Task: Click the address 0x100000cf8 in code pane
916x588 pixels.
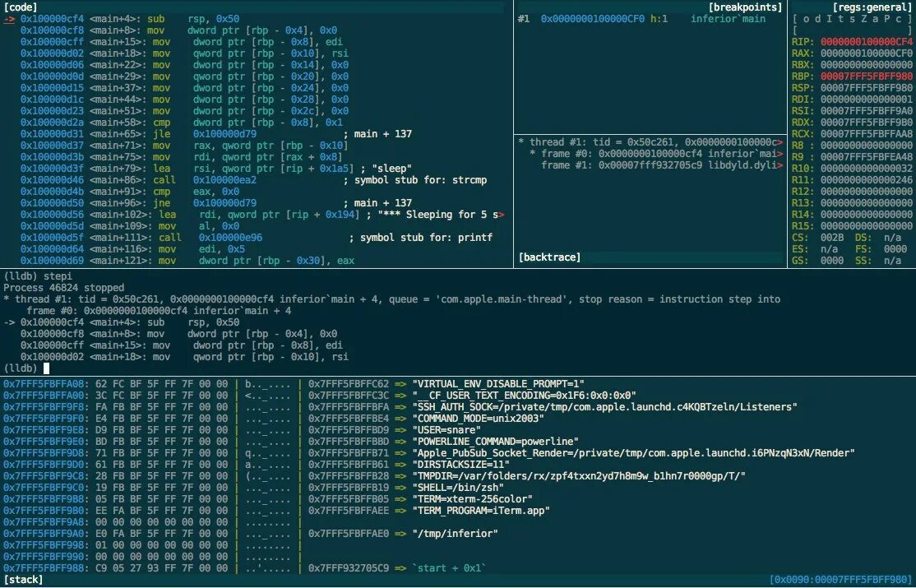Action: tap(52, 30)
